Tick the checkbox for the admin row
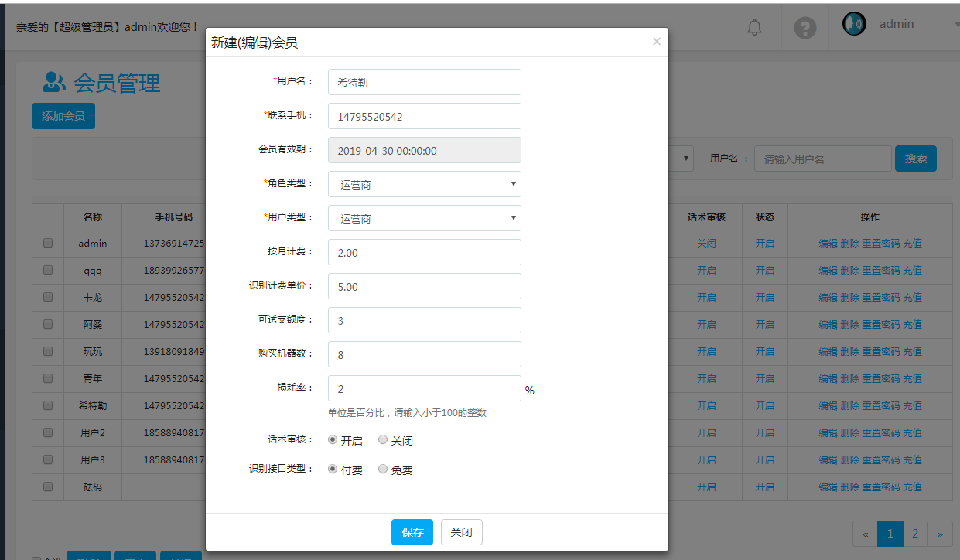 pyautogui.click(x=48, y=243)
